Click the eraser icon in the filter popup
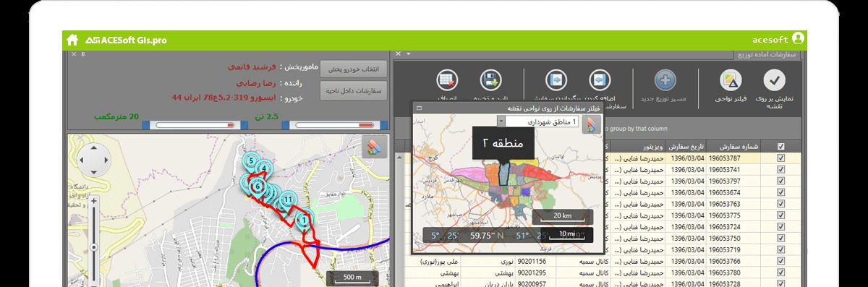The height and width of the screenshot is (287, 868). click(x=592, y=124)
